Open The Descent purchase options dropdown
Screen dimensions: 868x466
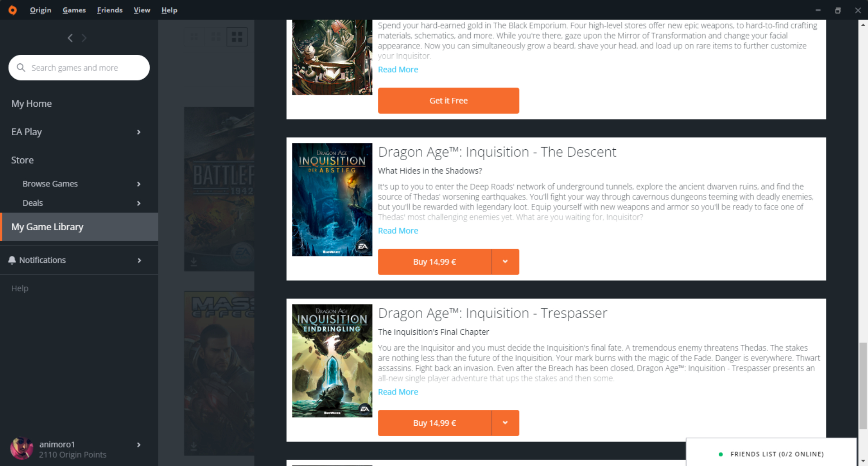click(x=505, y=262)
